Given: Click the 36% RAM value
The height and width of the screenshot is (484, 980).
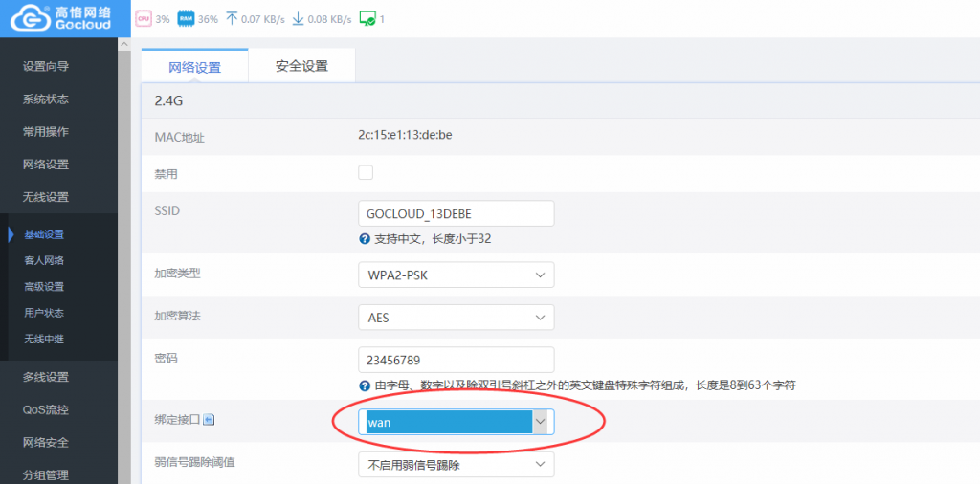Looking at the screenshot, I should point(208,19).
